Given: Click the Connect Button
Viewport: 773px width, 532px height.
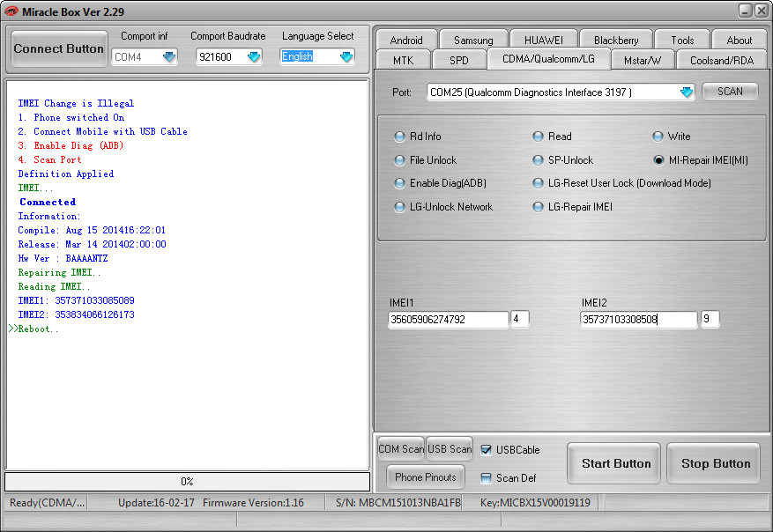Looking at the screenshot, I should [59, 48].
